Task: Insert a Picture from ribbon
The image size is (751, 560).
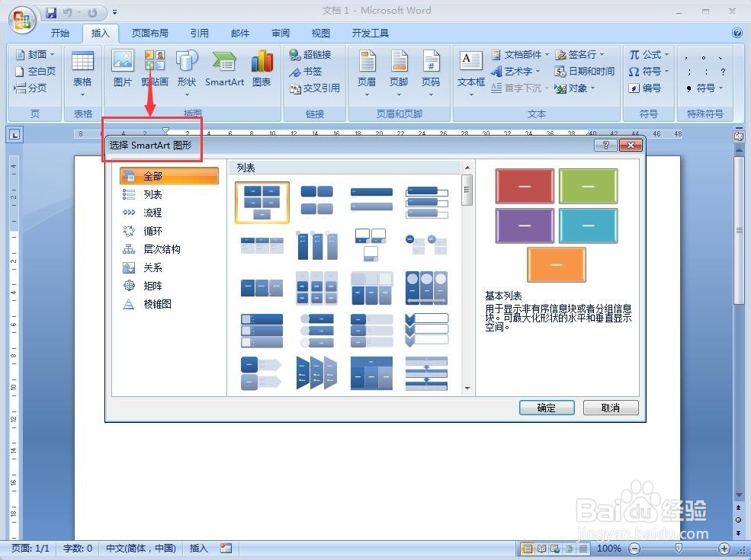Action: pos(123,69)
